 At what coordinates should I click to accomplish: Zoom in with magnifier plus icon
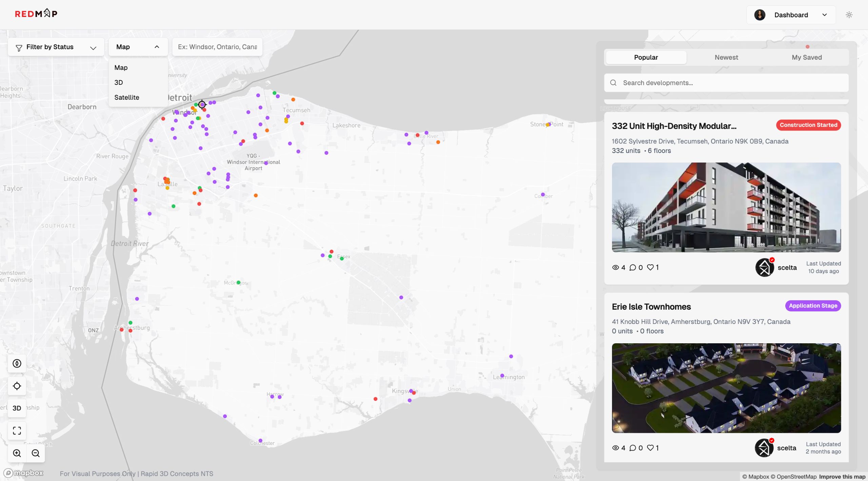17,453
